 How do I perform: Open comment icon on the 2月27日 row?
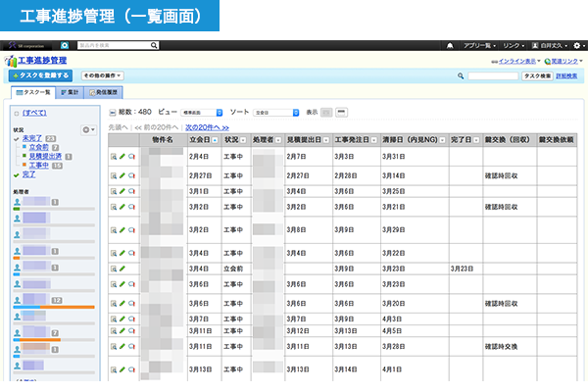tap(131, 175)
